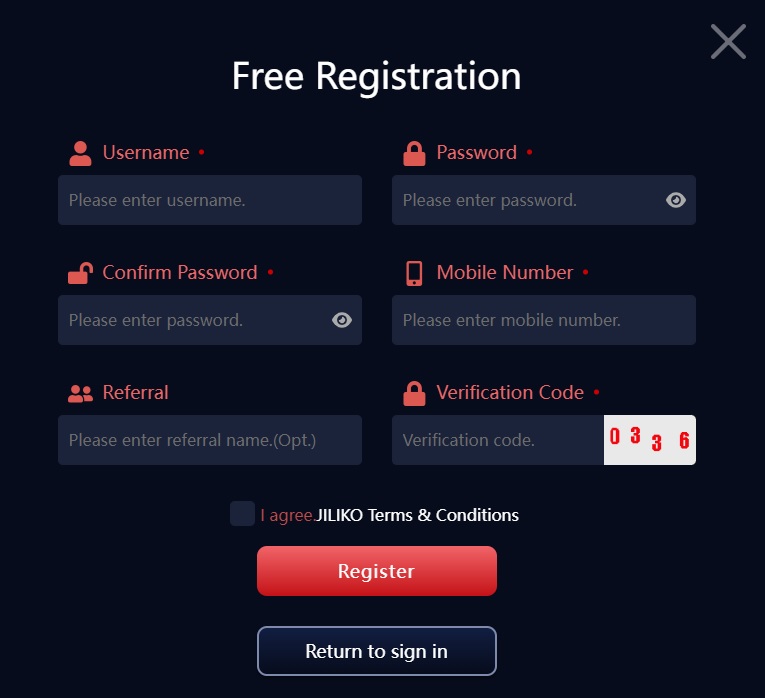Click the Verification Code lock icon
765x698 pixels.
click(x=414, y=393)
